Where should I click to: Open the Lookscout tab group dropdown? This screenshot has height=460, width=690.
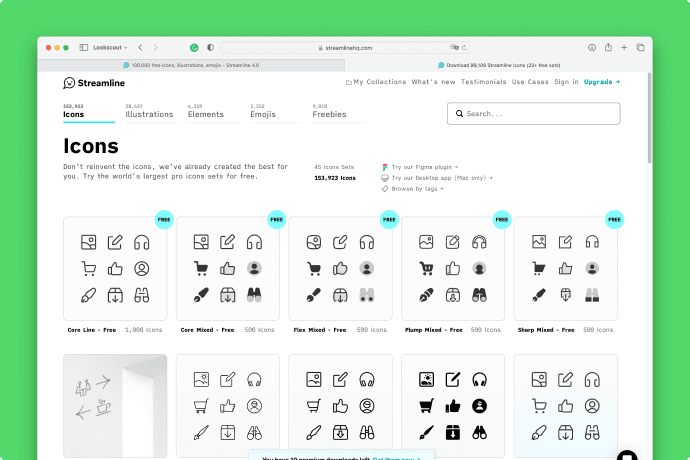tap(110, 48)
